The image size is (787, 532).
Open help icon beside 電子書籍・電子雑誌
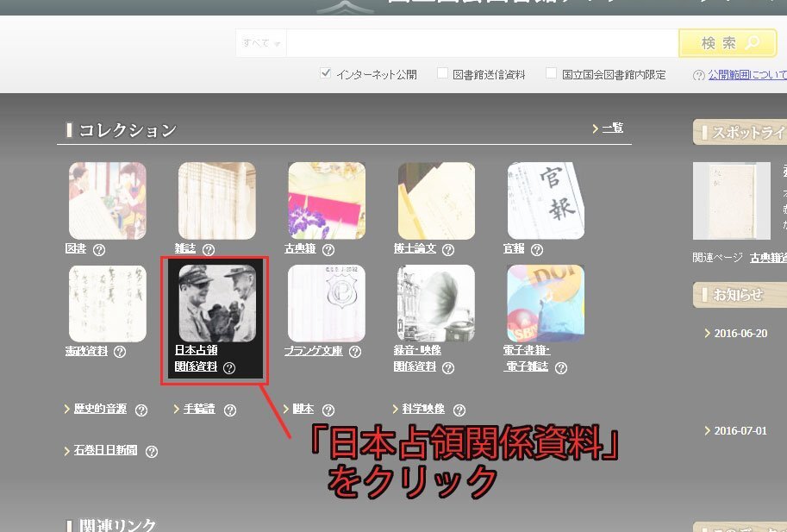tap(561, 368)
